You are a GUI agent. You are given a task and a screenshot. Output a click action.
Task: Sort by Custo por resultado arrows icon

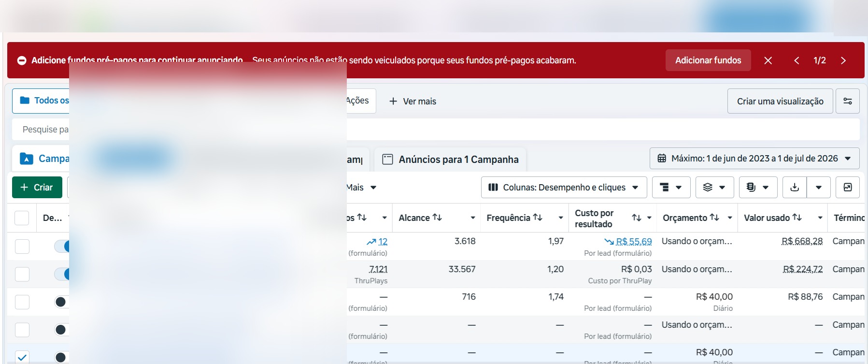point(637,218)
